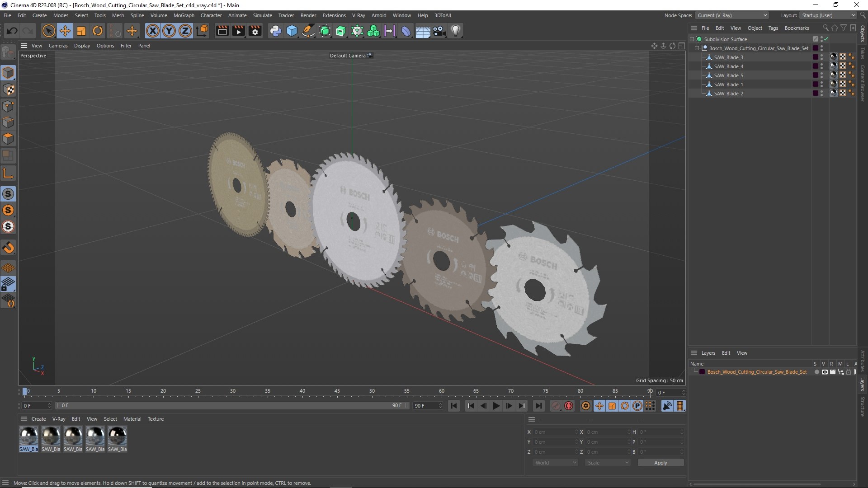Open the Material manager Texture menu
The height and width of the screenshot is (488, 868).
tap(156, 419)
